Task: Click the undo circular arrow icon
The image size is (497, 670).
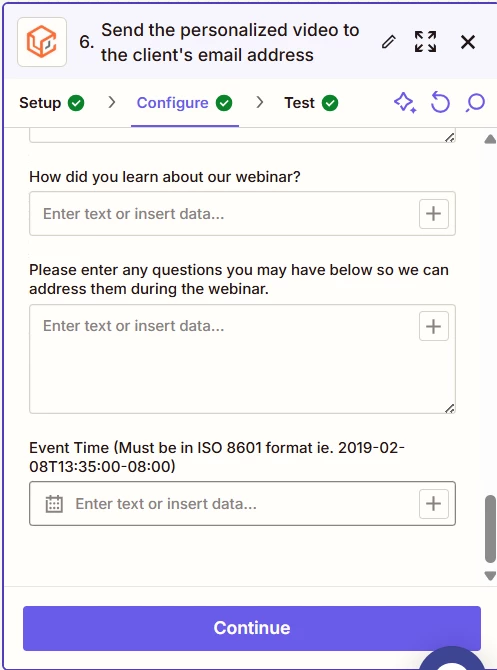Action: (440, 103)
